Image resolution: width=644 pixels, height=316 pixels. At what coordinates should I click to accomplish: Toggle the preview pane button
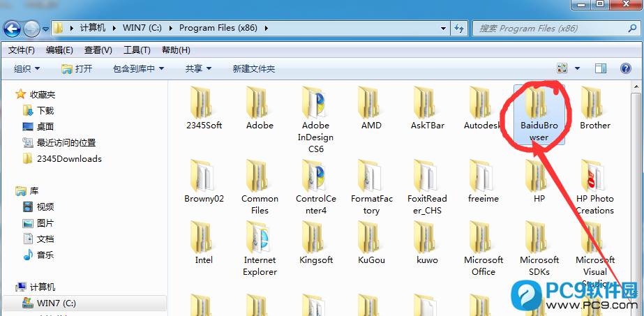point(601,68)
